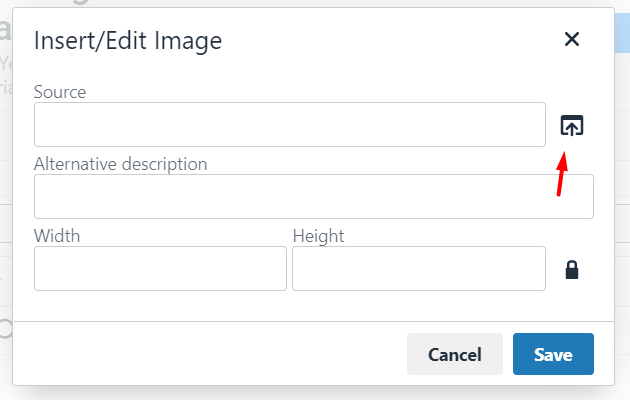The width and height of the screenshot is (630, 400).
Task: Click into the Alternative description field
Action: coord(314,196)
